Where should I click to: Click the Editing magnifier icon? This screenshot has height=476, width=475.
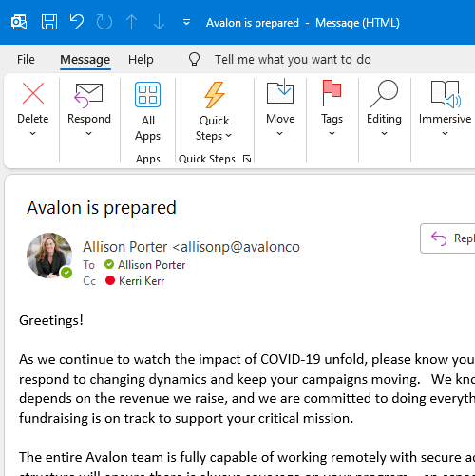[384, 93]
